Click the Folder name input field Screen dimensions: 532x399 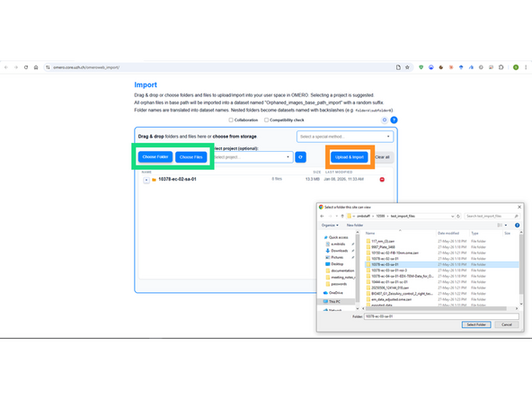[x=441, y=316]
